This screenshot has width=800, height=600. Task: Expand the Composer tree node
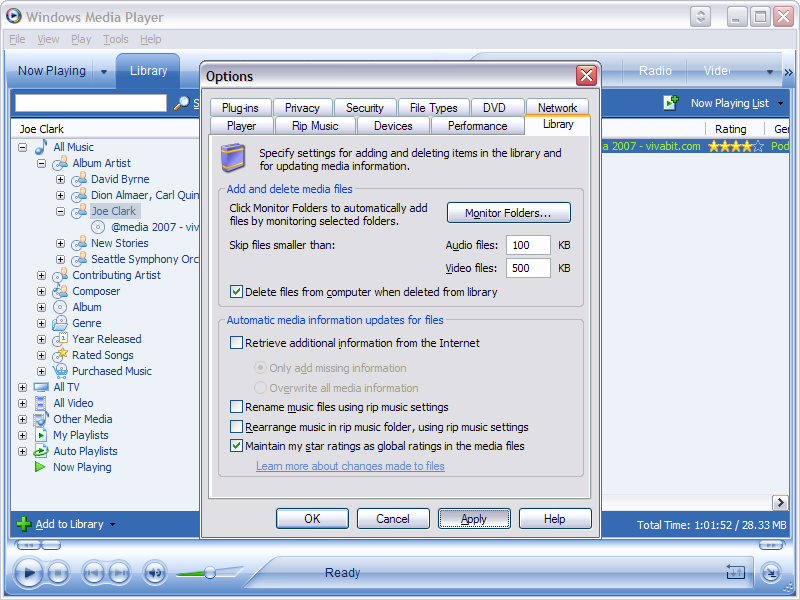point(41,291)
